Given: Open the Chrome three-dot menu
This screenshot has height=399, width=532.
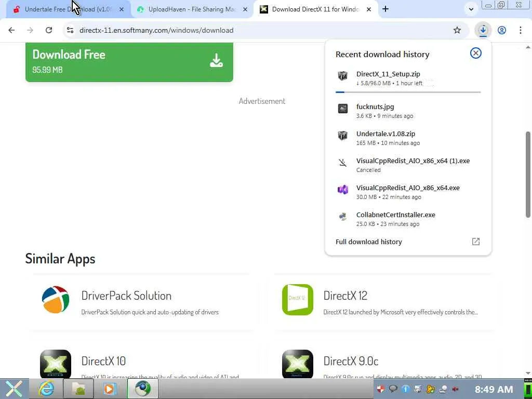Looking at the screenshot, I should [x=521, y=30].
